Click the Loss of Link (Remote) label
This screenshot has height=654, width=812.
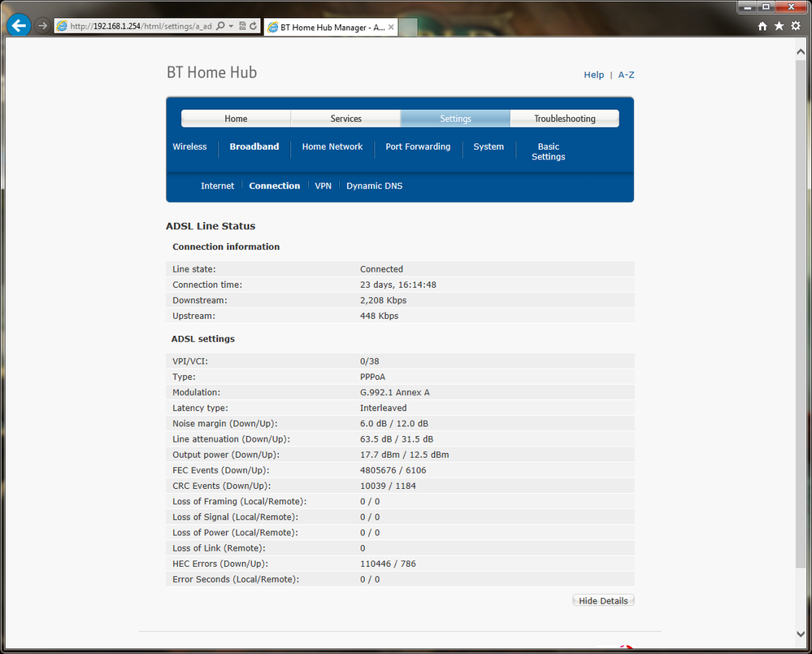(219, 547)
